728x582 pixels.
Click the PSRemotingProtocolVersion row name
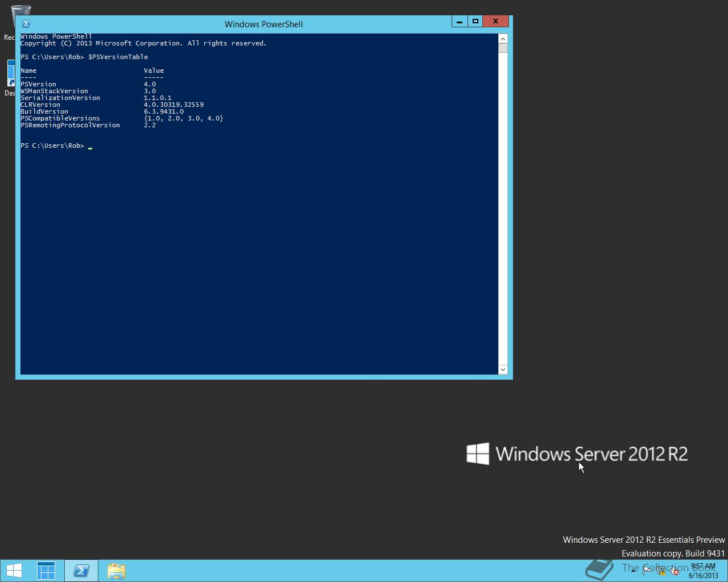pos(70,125)
